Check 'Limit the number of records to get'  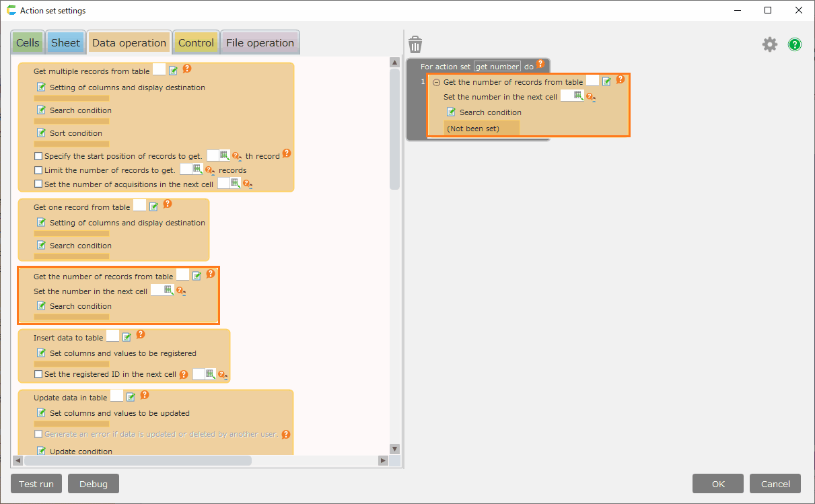pyautogui.click(x=38, y=170)
